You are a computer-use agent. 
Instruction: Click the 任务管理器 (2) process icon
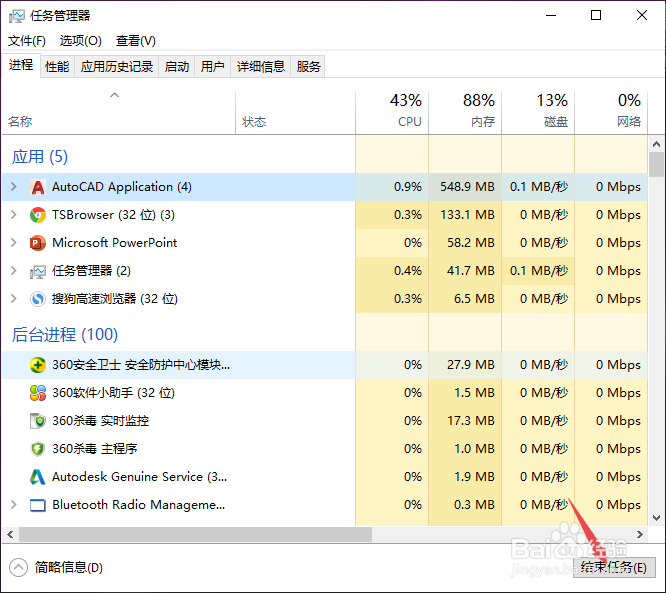pyautogui.click(x=38, y=271)
